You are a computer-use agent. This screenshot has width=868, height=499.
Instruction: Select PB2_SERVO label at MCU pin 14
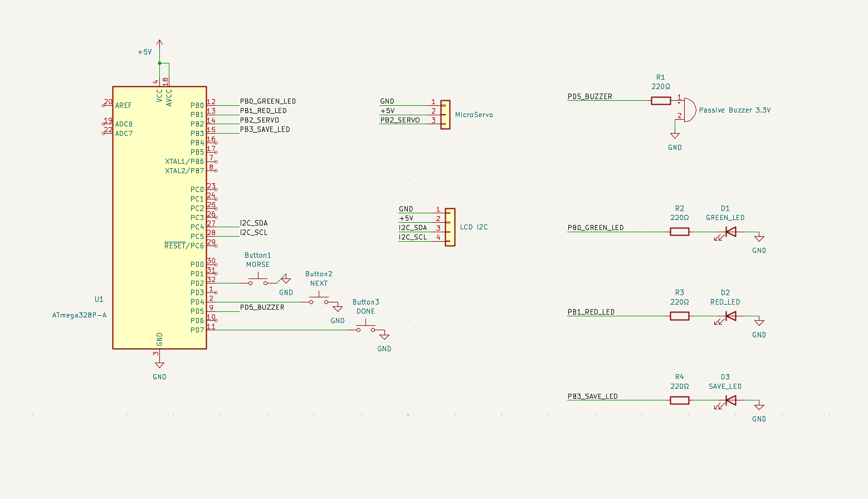pos(260,120)
